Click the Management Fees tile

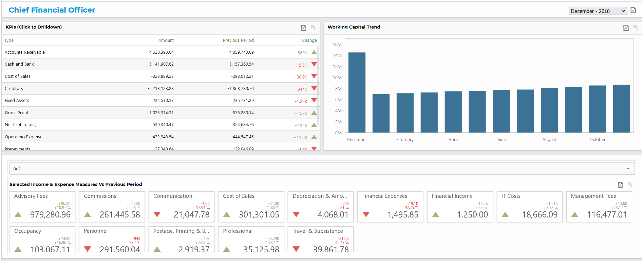[599, 207]
